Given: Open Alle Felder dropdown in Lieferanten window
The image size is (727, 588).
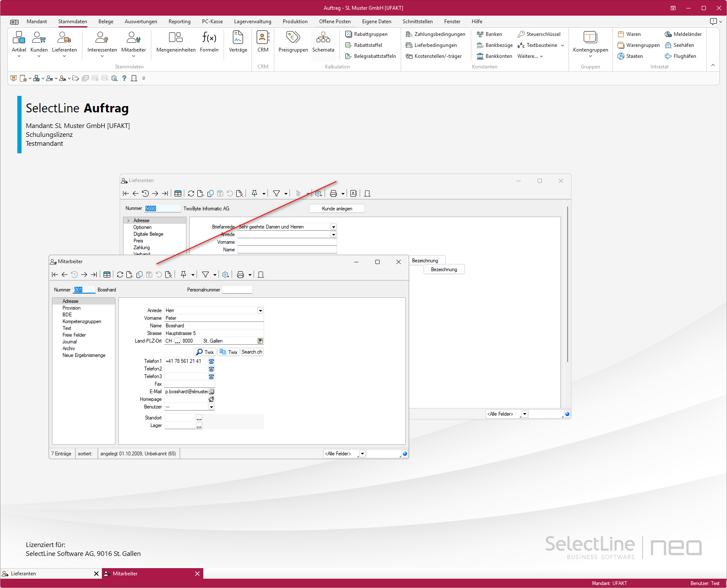Looking at the screenshot, I should coord(525,414).
